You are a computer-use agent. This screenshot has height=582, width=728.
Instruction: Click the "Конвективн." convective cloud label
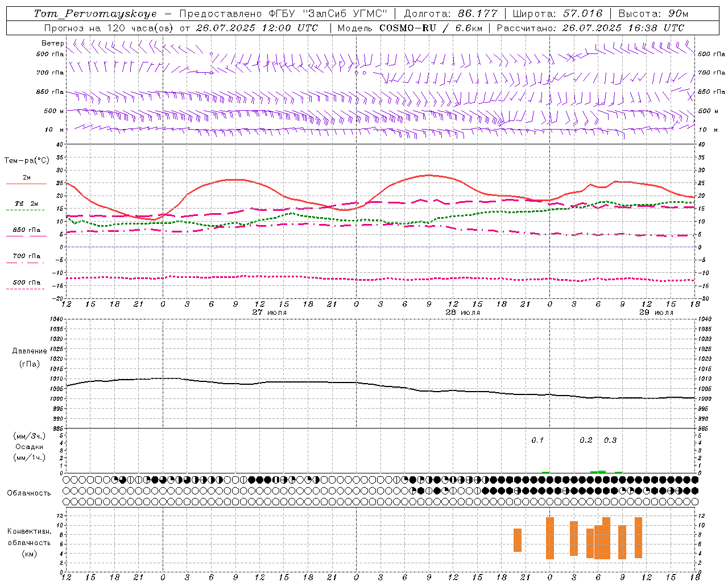[x=30, y=531]
